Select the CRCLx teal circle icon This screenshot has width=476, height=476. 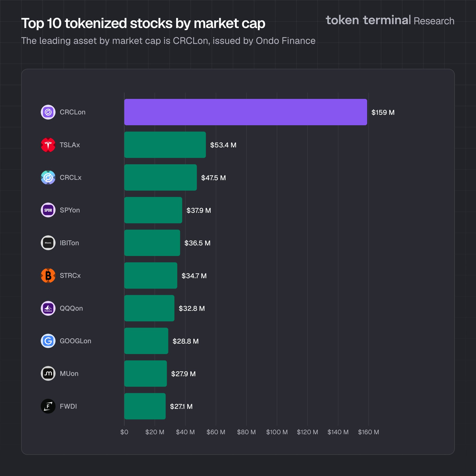coord(48,177)
